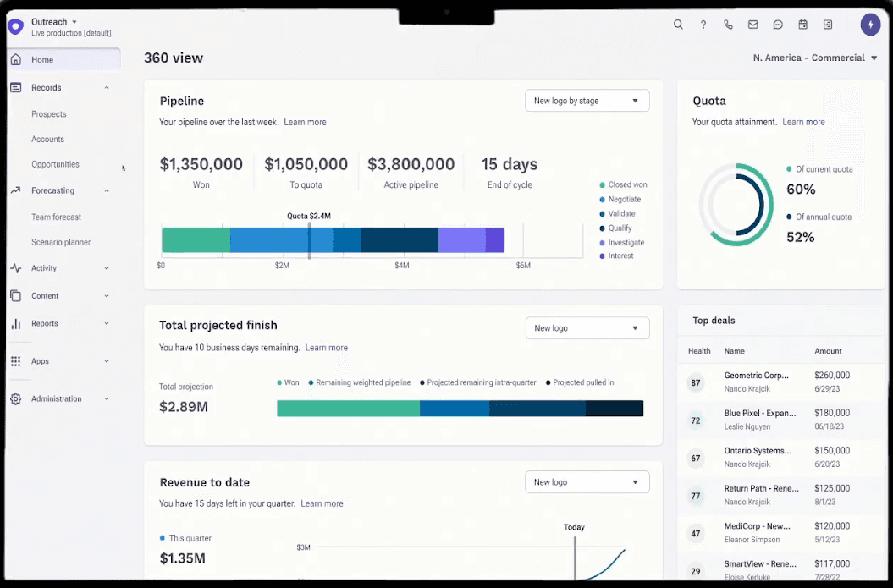Click the purple lightning avatar button
Image resolution: width=893 pixels, height=588 pixels.
pyautogui.click(x=871, y=25)
